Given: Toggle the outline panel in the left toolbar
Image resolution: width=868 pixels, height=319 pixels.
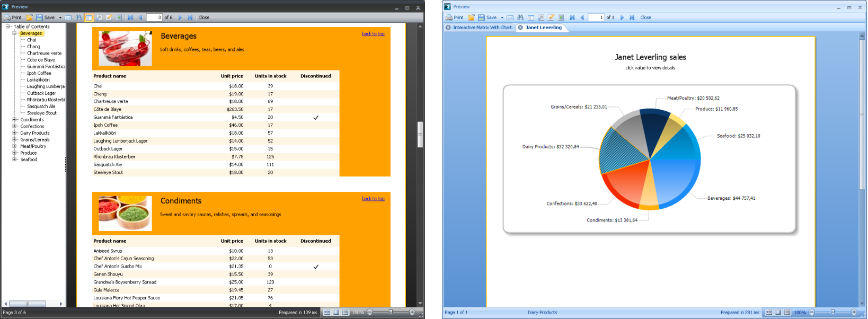Looking at the screenshot, I should click(x=89, y=17).
